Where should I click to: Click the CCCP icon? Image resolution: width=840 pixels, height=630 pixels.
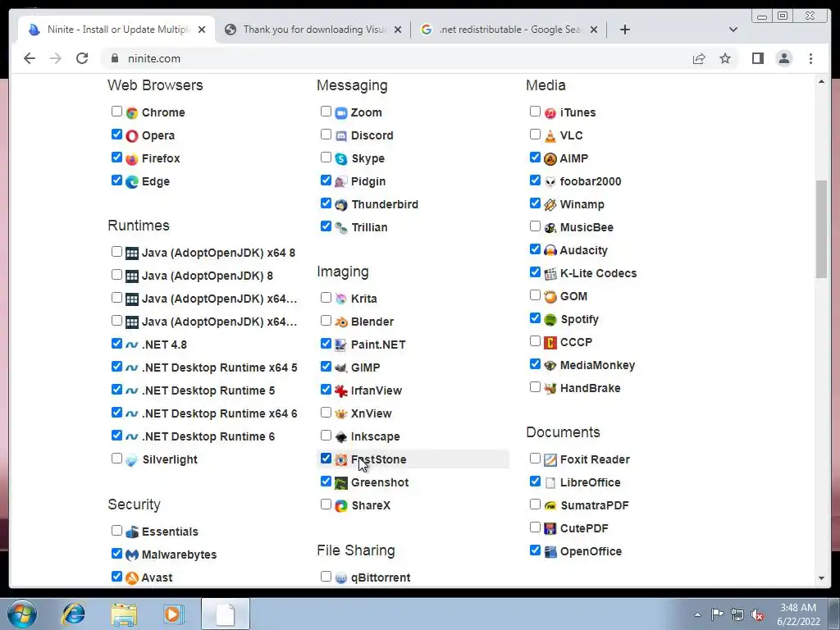click(550, 342)
